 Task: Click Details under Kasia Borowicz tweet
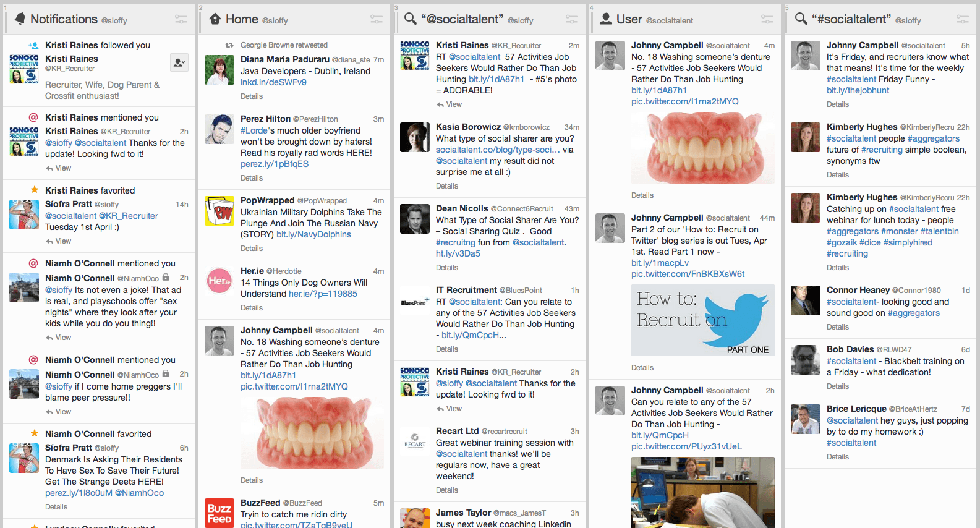click(x=447, y=186)
